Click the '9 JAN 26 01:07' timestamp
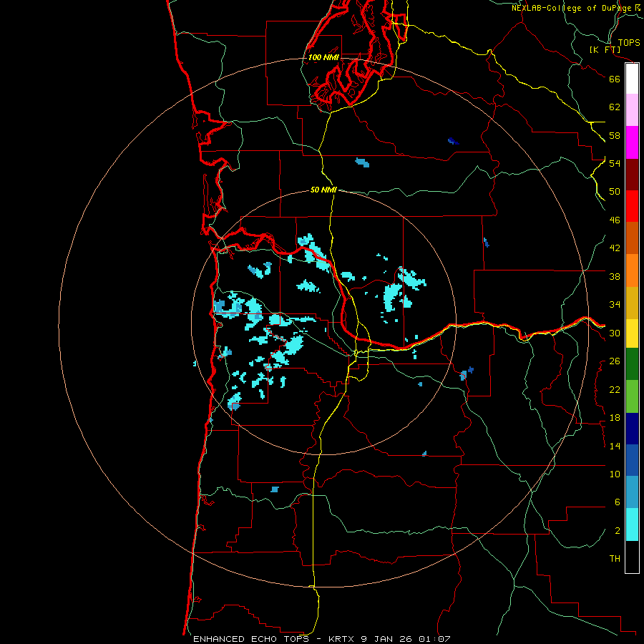 tap(406, 639)
